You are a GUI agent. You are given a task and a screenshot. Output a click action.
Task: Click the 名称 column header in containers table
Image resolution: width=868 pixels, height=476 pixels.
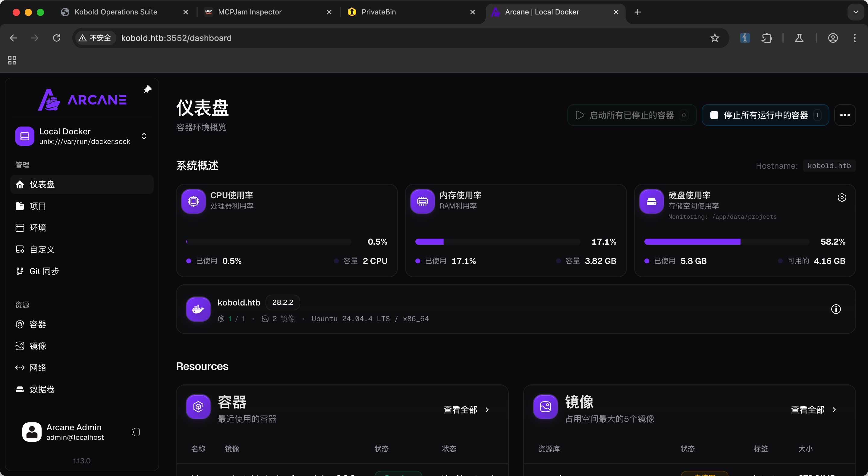(x=198, y=449)
